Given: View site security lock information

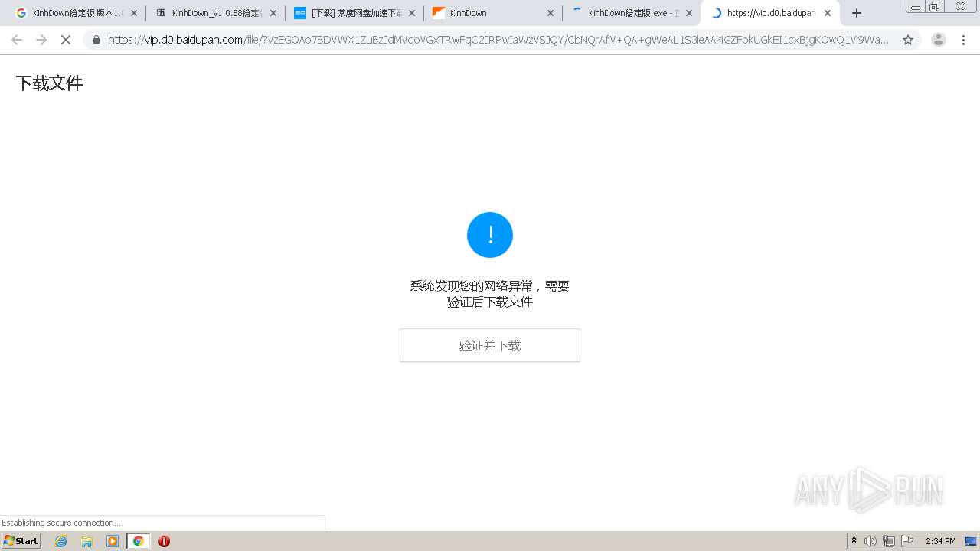Looking at the screenshot, I should coord(96,40).
